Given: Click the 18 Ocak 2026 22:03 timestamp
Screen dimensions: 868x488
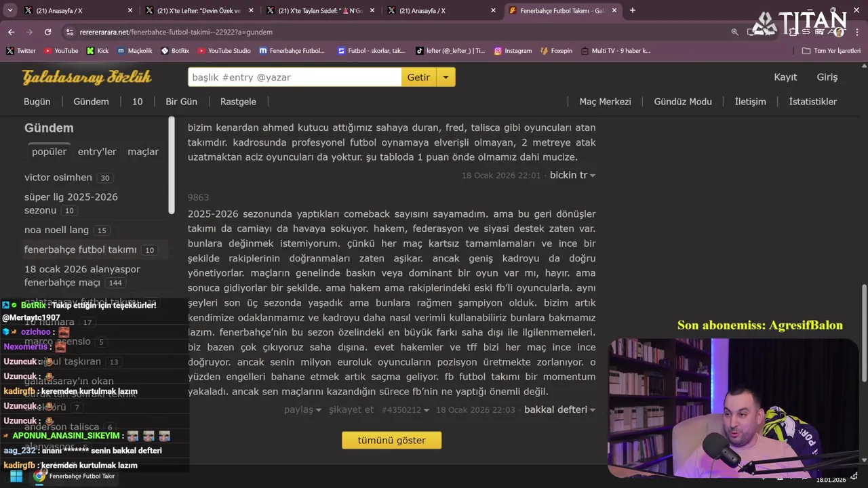Looking at the screenshot, I should [475, 410].
